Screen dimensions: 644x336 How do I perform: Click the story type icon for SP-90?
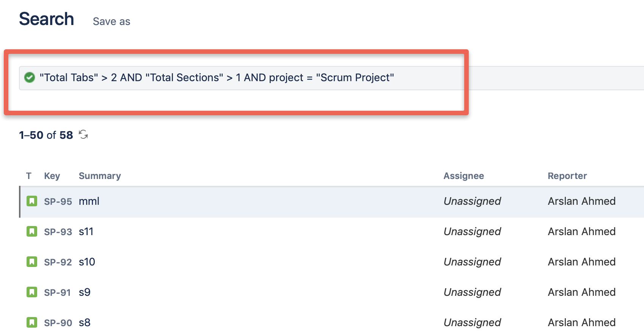(x=32, y=322)
